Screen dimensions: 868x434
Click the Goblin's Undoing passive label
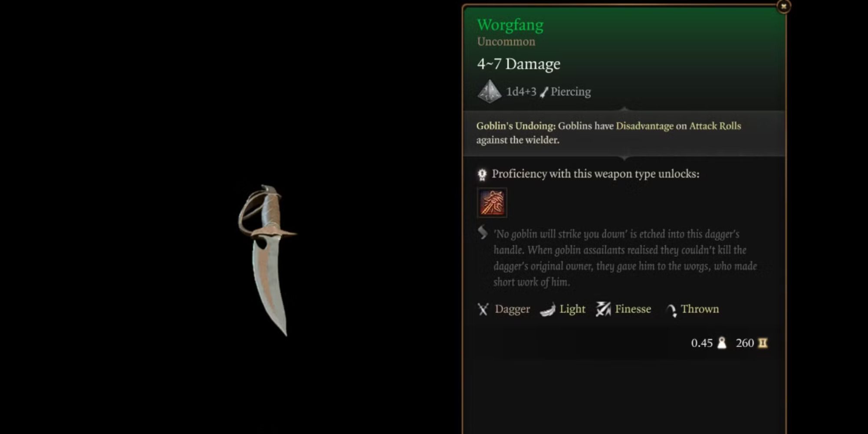(x=516, y=126)
